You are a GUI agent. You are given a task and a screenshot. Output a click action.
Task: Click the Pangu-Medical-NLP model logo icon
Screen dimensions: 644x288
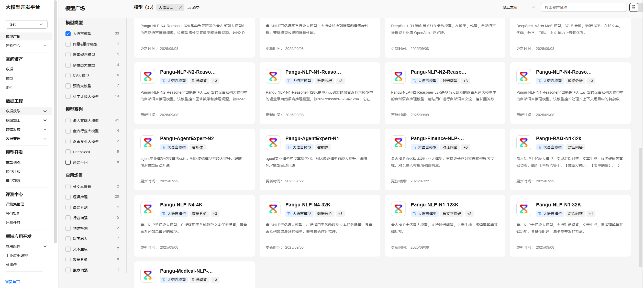[148, 275]
